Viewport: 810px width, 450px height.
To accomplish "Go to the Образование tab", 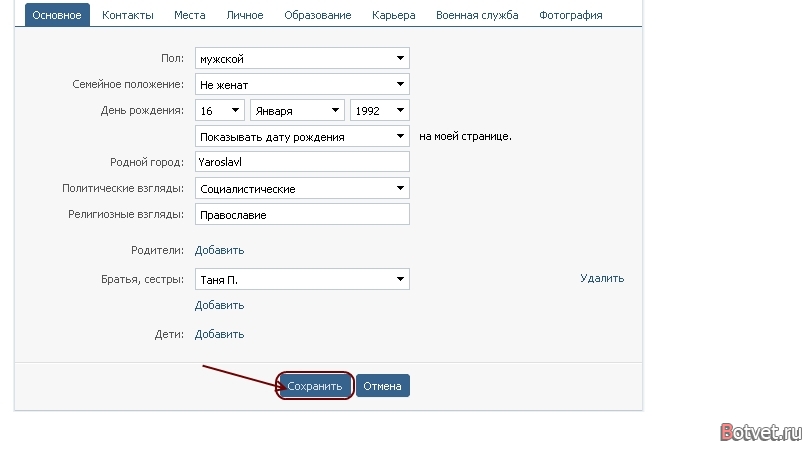I will (318, 15).
